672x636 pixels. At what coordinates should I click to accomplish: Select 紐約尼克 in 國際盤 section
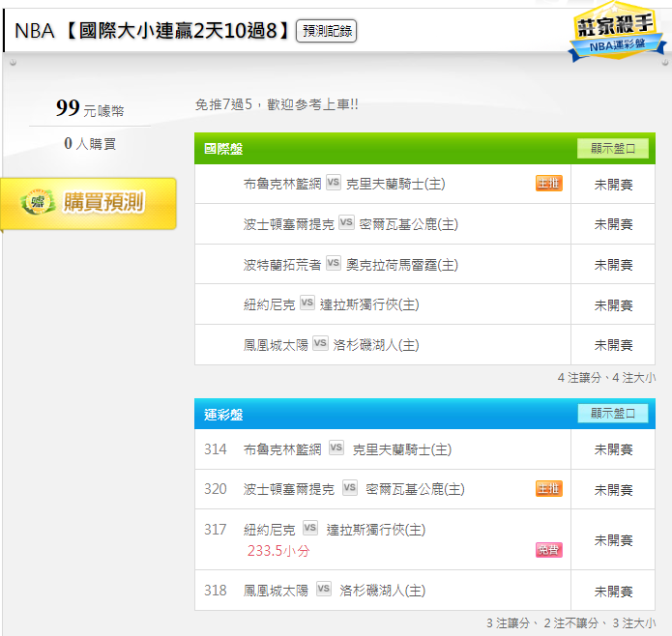coord(270,304)
